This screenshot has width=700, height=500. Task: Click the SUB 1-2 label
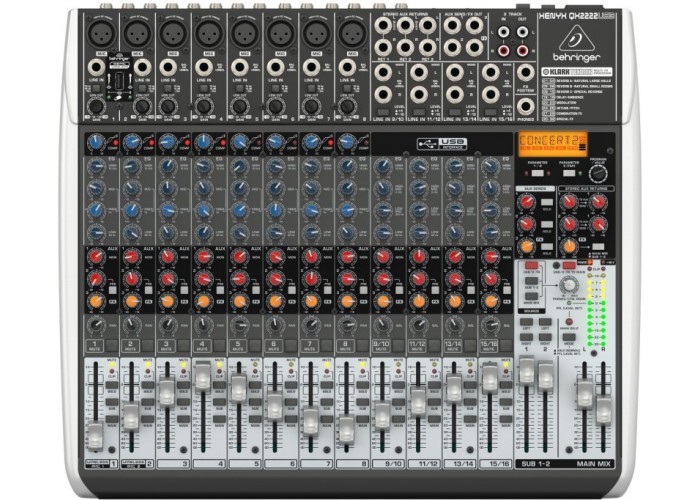pyautogui.click(x=536, y=464)
